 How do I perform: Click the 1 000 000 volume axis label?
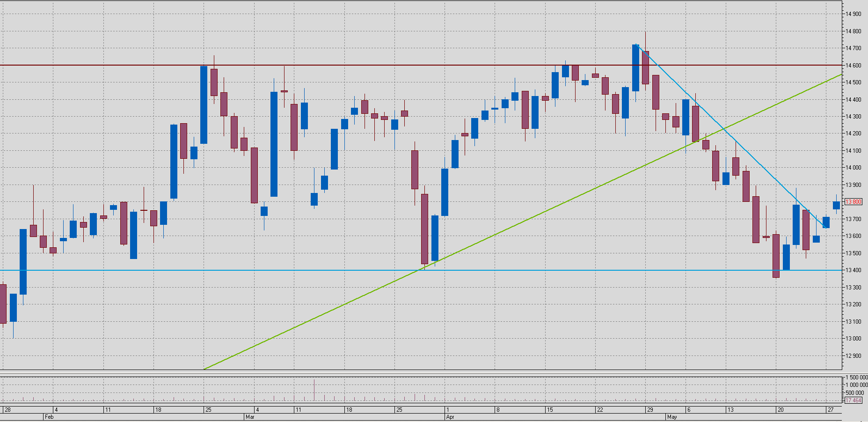click(x=856, y=385)
